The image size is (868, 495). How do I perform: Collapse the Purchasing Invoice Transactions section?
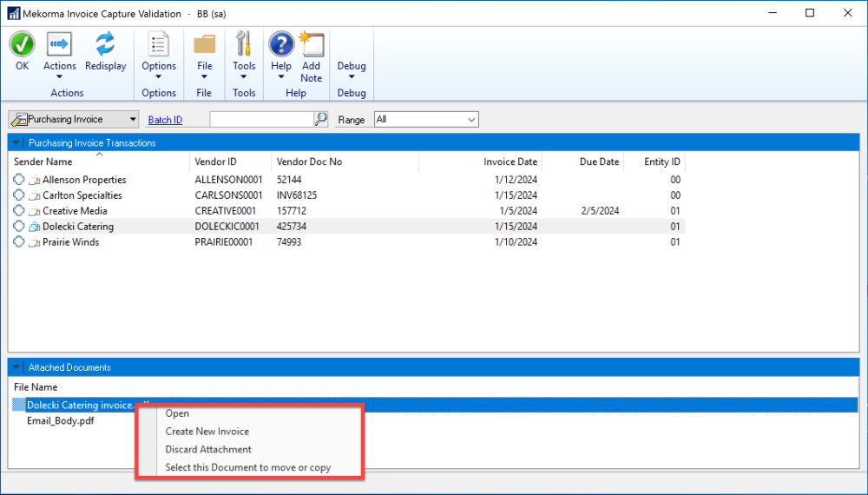point(16,142)
